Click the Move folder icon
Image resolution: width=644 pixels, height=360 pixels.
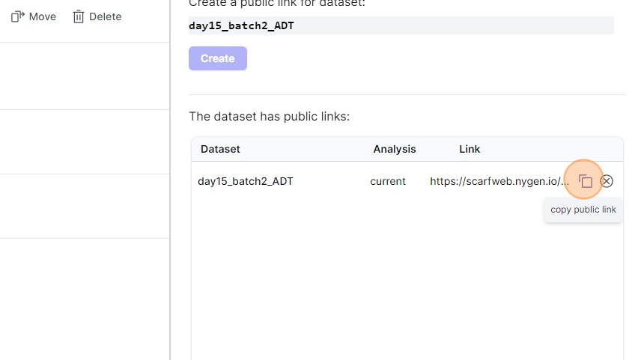tap(18, 16)
